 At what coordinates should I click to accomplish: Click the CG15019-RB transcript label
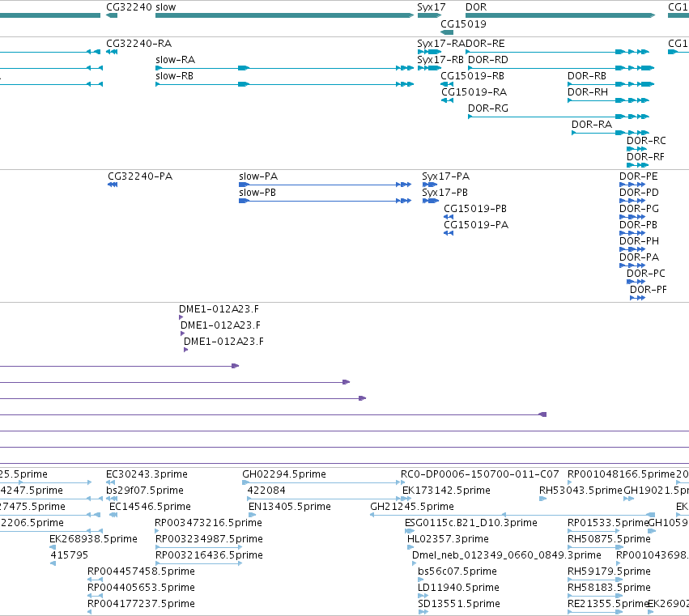472,76
